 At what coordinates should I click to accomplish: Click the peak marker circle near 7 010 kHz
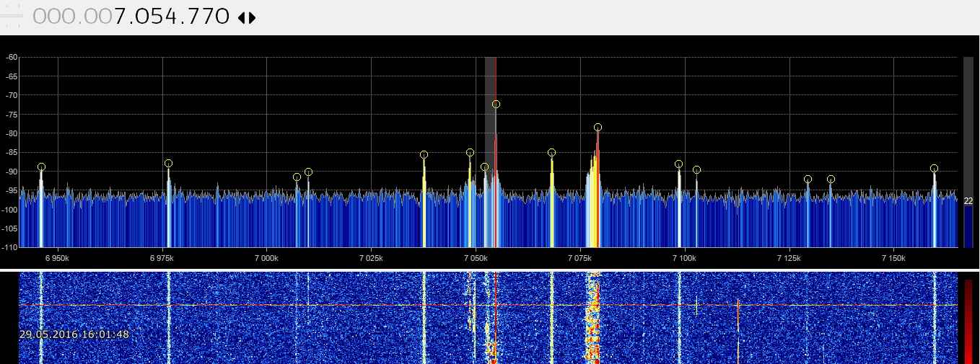[x=308, y=172]
